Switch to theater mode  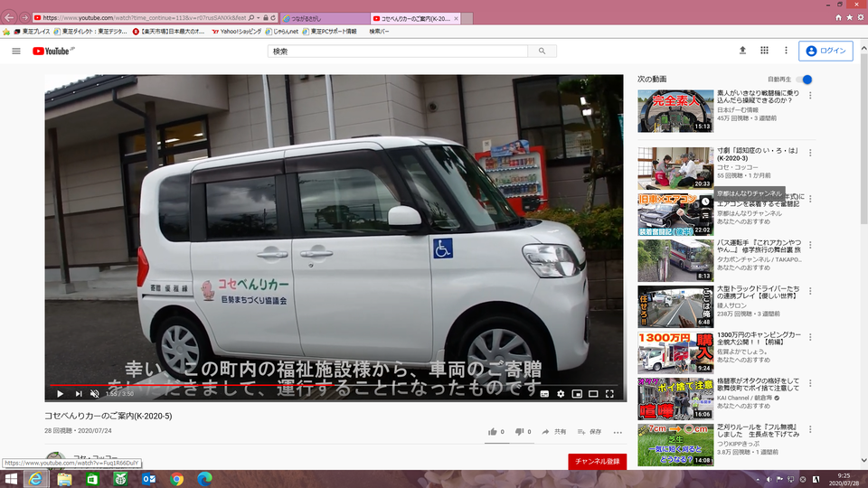point(593,393)
